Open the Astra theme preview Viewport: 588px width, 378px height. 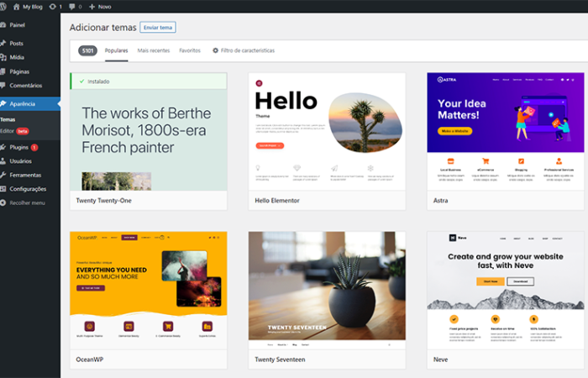[x=506, y=132]
